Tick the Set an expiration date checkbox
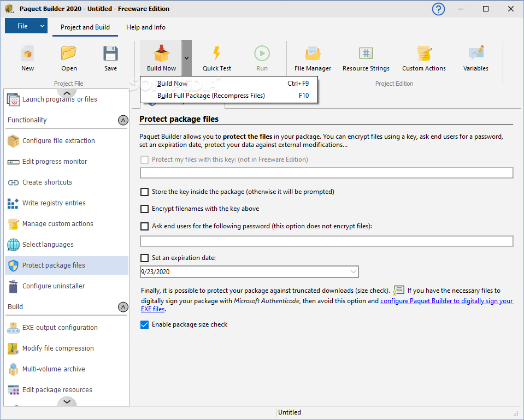524x420 pixels. click(144, 258)
